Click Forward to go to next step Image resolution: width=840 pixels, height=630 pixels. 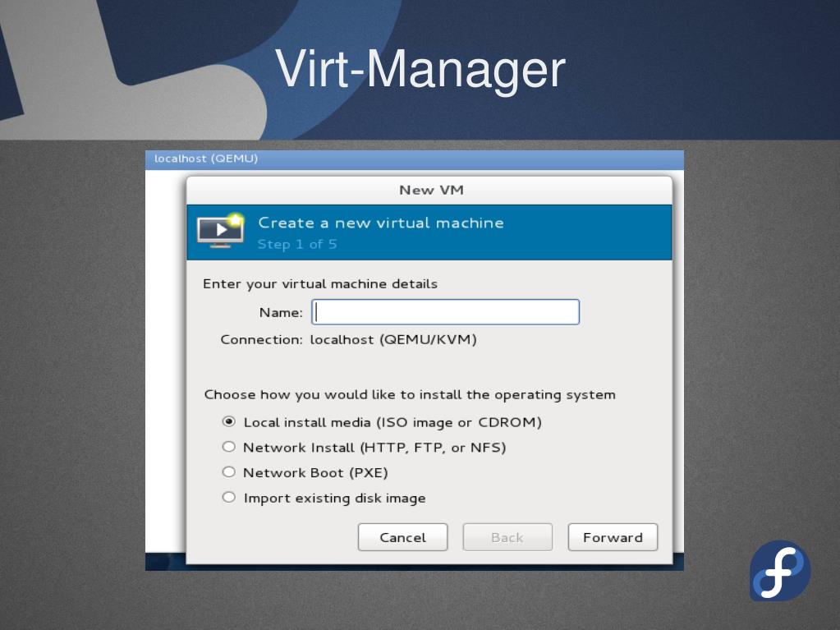[613, 537]
